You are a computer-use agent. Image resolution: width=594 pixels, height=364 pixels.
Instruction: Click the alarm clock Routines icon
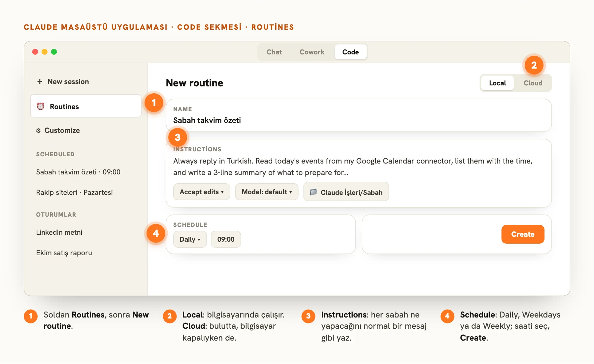pos(41,106)
